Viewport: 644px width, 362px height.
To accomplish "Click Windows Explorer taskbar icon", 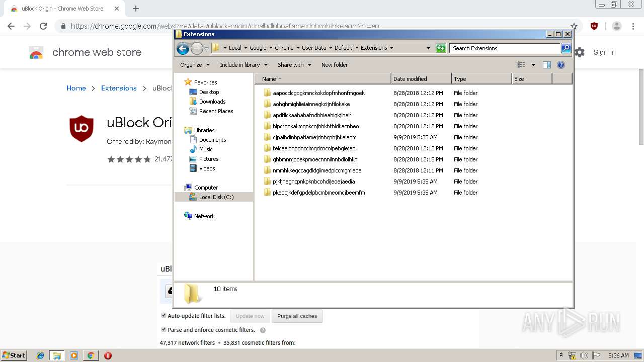I will [57, 355].
